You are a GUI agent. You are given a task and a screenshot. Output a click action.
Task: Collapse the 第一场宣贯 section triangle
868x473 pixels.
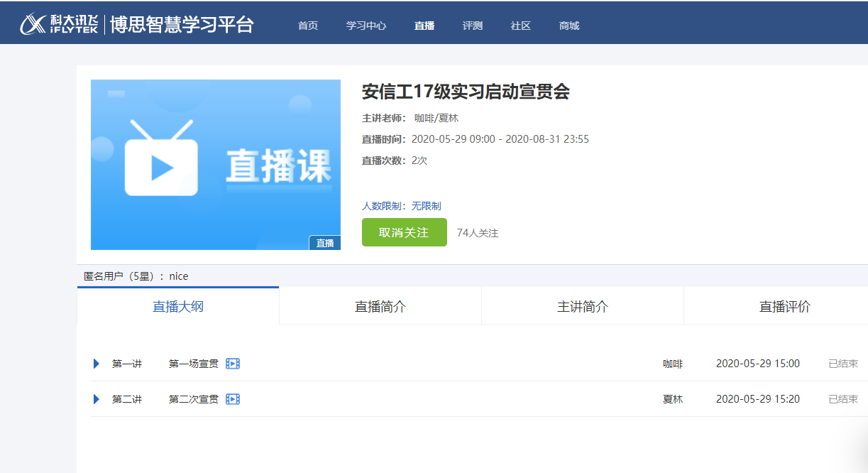click(97, 363)
